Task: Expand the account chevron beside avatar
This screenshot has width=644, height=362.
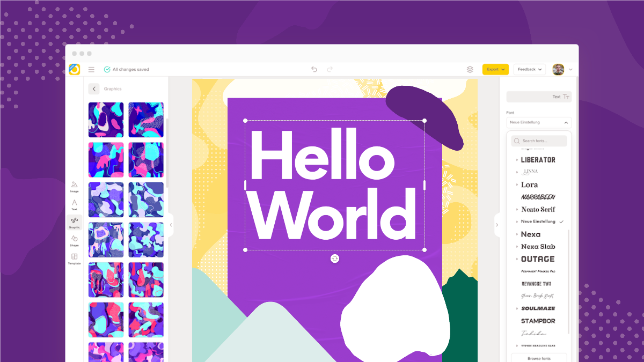Action: (x=570, y=70)
